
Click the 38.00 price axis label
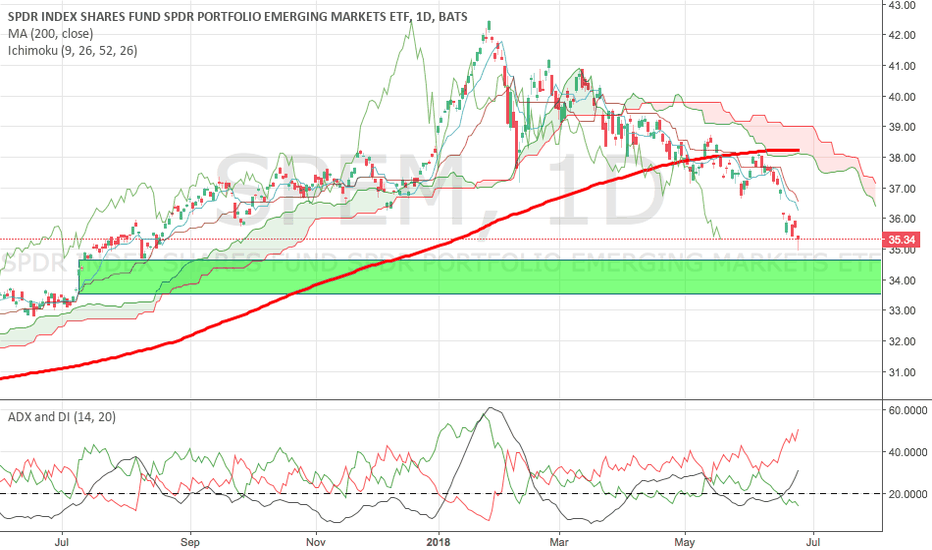tap(902, 158)
